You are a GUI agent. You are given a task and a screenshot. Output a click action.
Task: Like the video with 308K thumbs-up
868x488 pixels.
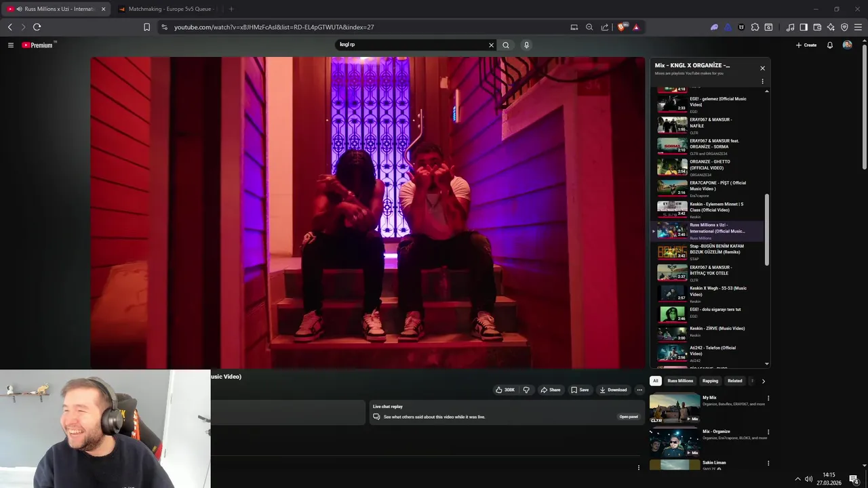pos(505,390)
